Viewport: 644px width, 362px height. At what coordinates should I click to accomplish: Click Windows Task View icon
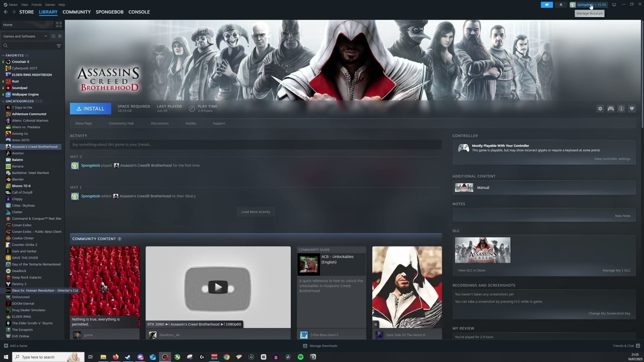[x=91, y=357]
